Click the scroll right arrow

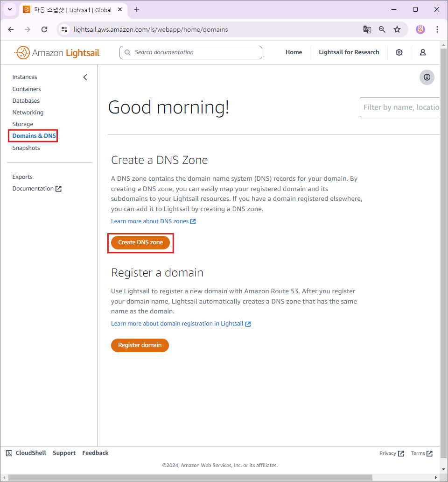tap(436, 477)
